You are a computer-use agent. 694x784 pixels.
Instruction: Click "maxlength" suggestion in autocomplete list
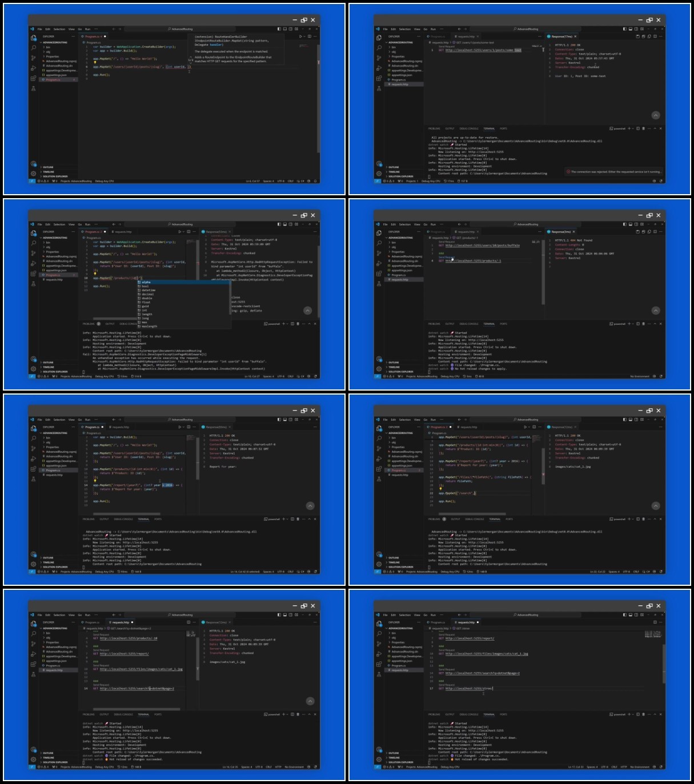tap(149, 326)
